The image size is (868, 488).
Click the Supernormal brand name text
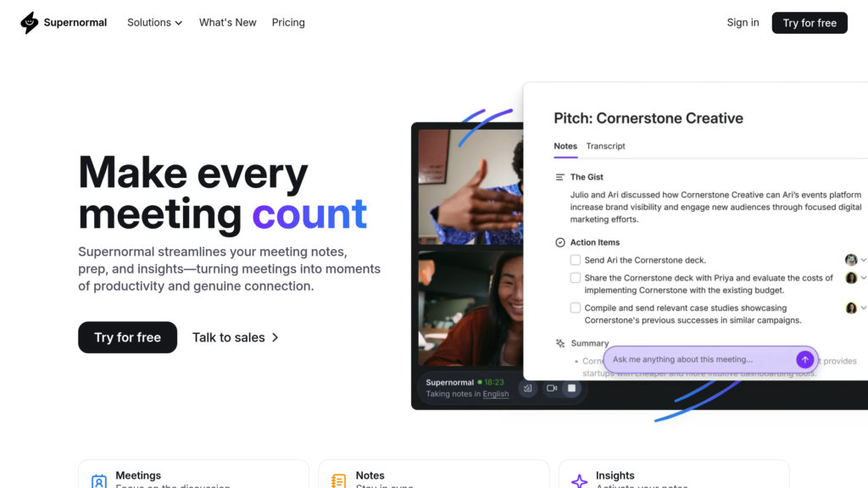click(x=75, y=23)
